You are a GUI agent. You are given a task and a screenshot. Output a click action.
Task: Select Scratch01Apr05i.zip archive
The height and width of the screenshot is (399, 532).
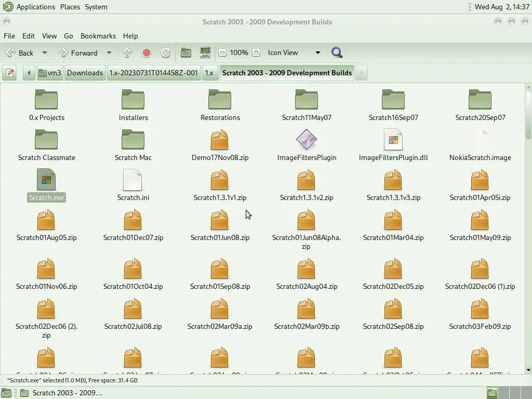480,185
